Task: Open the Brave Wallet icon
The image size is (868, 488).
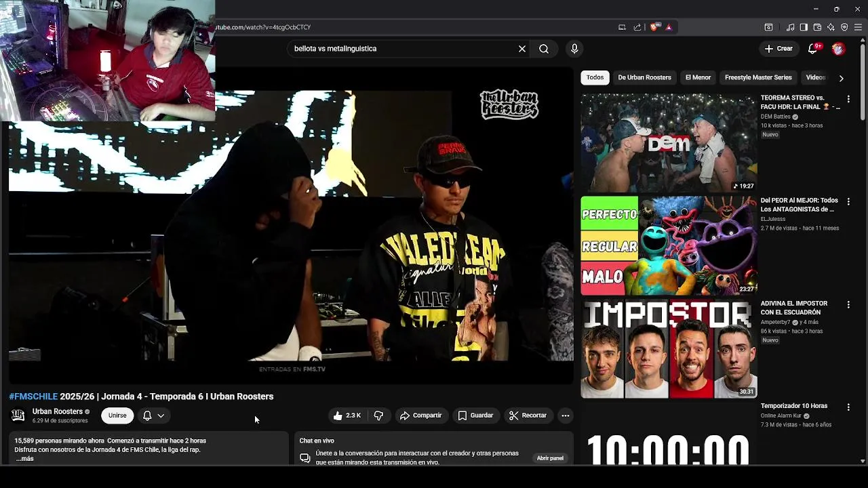Action: [817, 27]
